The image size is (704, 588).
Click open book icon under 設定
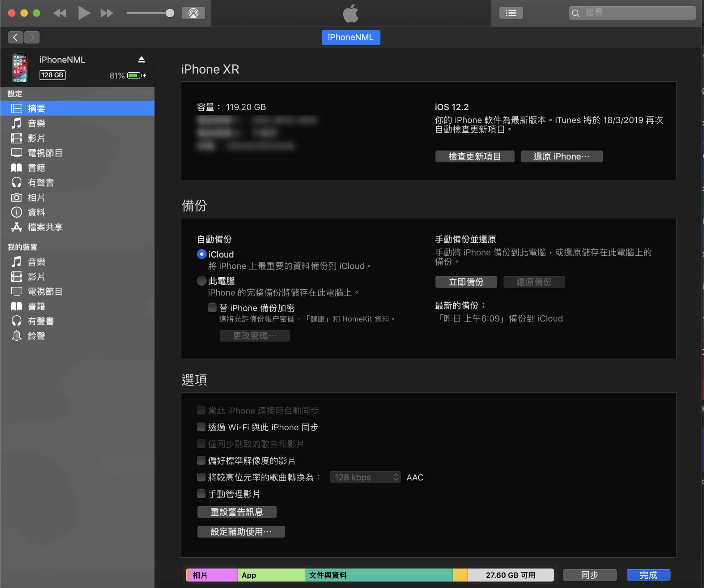16,168
